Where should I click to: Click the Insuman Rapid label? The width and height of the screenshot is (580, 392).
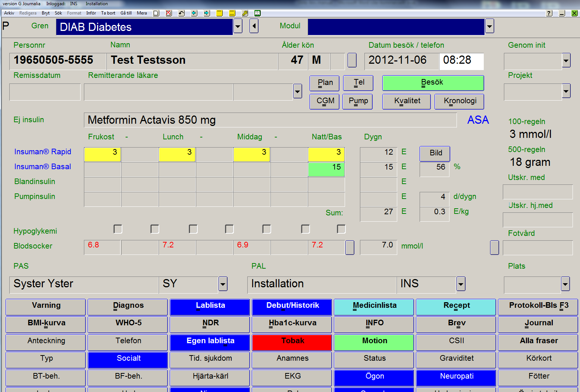click(x=43, y=152)
